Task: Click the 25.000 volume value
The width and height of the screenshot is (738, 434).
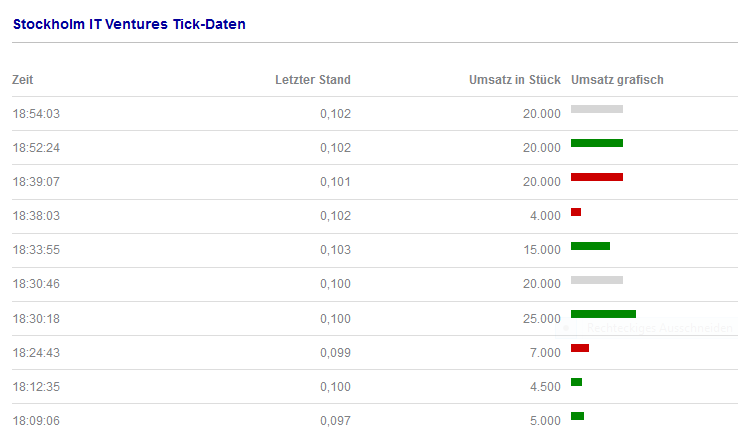Action: tap(541, 319)
